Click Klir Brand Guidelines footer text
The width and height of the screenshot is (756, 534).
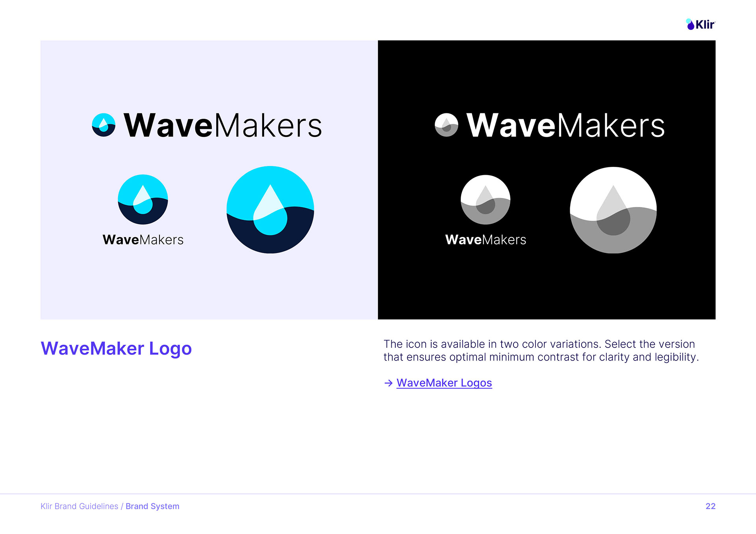(79, 506)
